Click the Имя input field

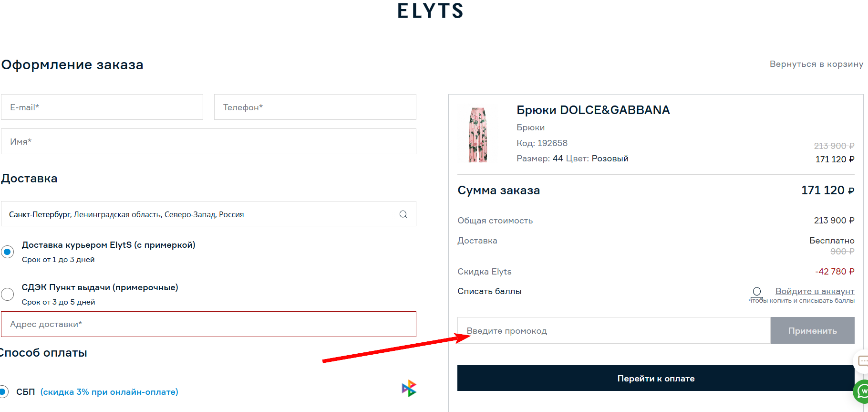[x=208, y=141]
